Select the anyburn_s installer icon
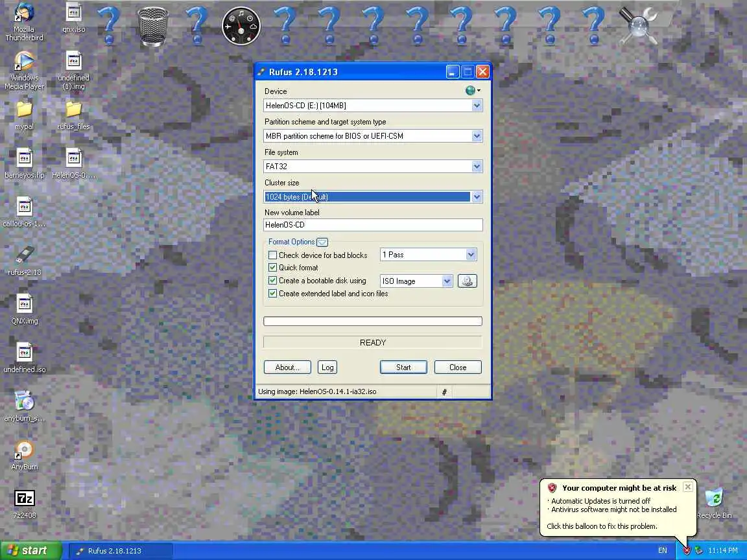The width and height of the screenshot is (747, 560). click(x=24, y=406)
